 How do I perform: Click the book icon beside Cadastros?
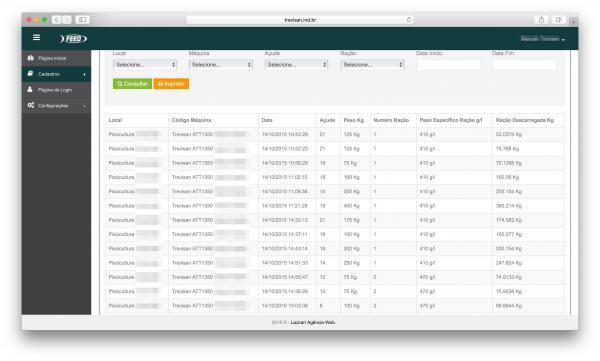31,74
